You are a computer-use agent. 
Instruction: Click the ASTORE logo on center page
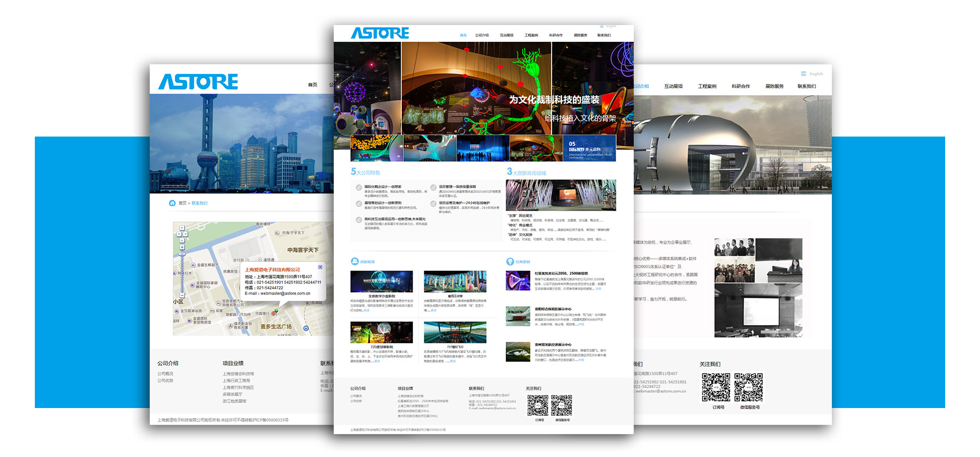(380, 33)
